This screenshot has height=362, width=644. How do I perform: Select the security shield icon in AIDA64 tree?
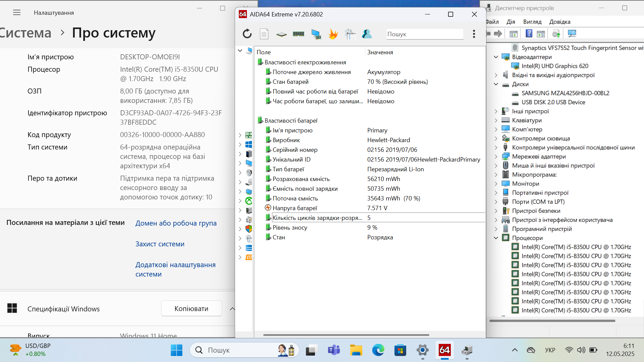(249, 229)
